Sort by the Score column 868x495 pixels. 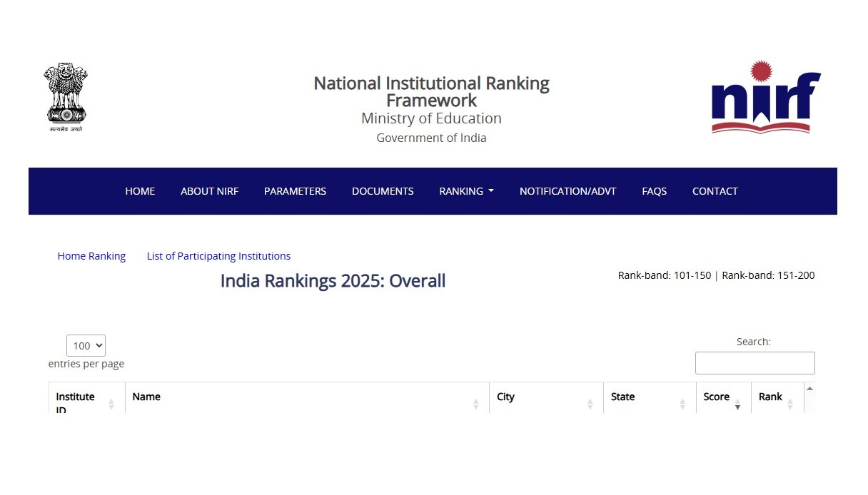(738, 402)
